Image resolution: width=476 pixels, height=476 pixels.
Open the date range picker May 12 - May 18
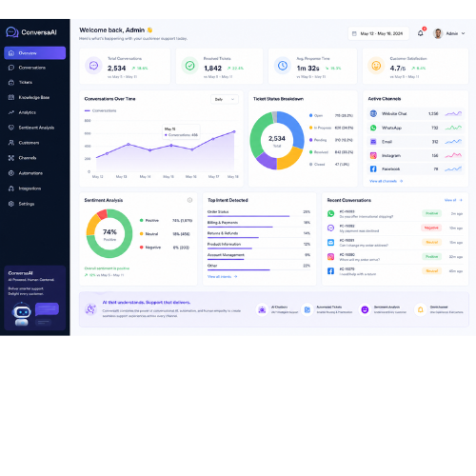(x=378, y=33)
